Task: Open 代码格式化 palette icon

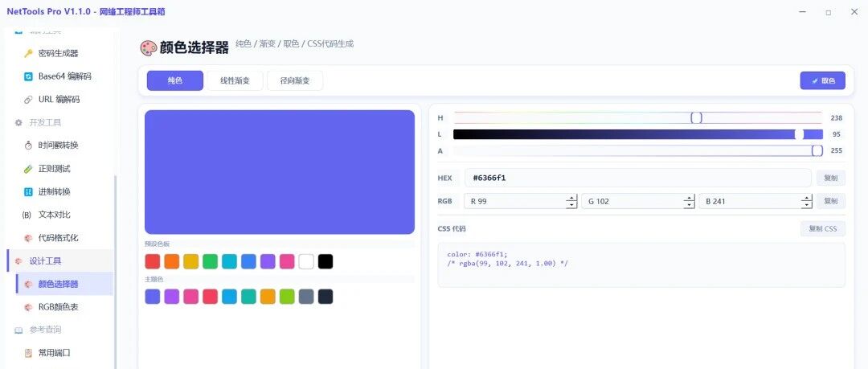Action: tap(28, 238)
